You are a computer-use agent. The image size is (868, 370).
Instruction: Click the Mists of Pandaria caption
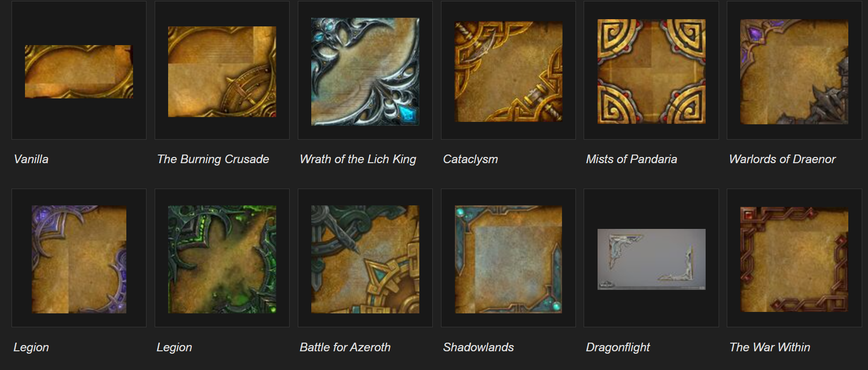point(631,159)
